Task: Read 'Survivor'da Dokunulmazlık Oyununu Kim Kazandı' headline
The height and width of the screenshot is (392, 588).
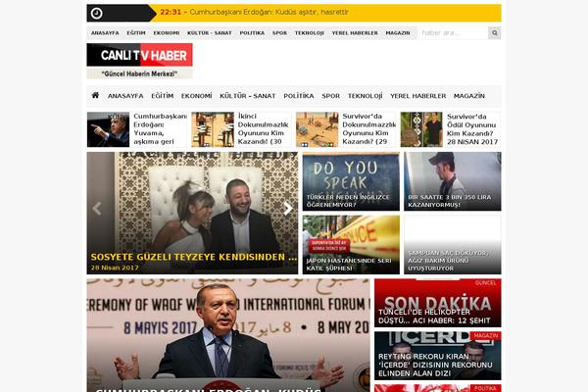Action: (x=369, y=129)
